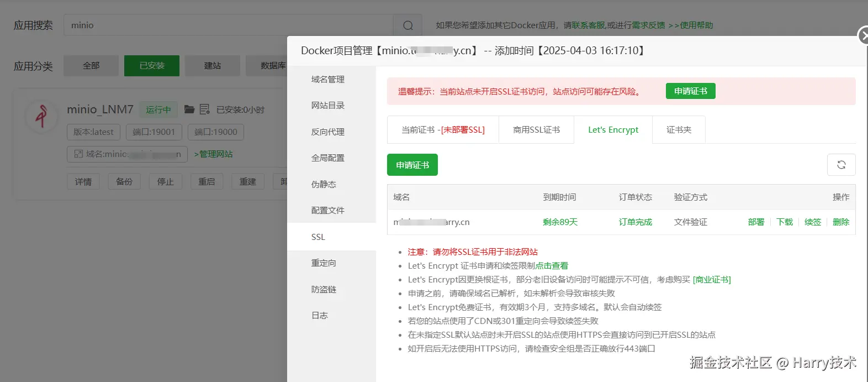Click 验证方式 column header
The height and width of the screenshot is (382, 868).
point(690,197)
